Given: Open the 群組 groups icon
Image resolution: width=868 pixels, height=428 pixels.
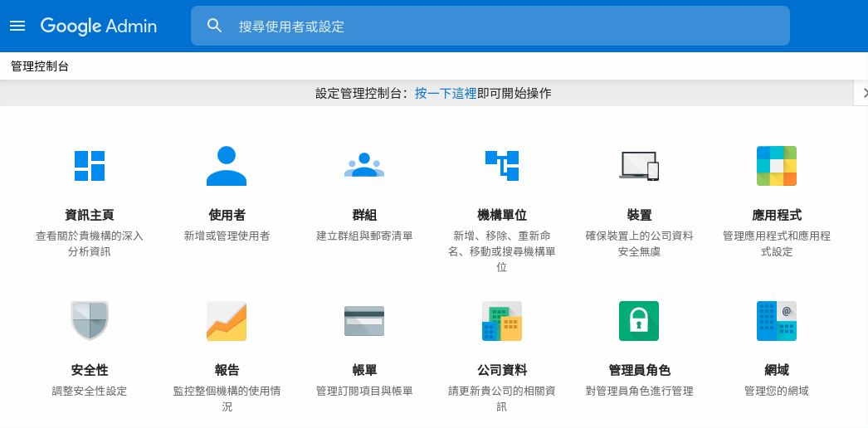Looking at the screenshot, I should tap(363, 165).
